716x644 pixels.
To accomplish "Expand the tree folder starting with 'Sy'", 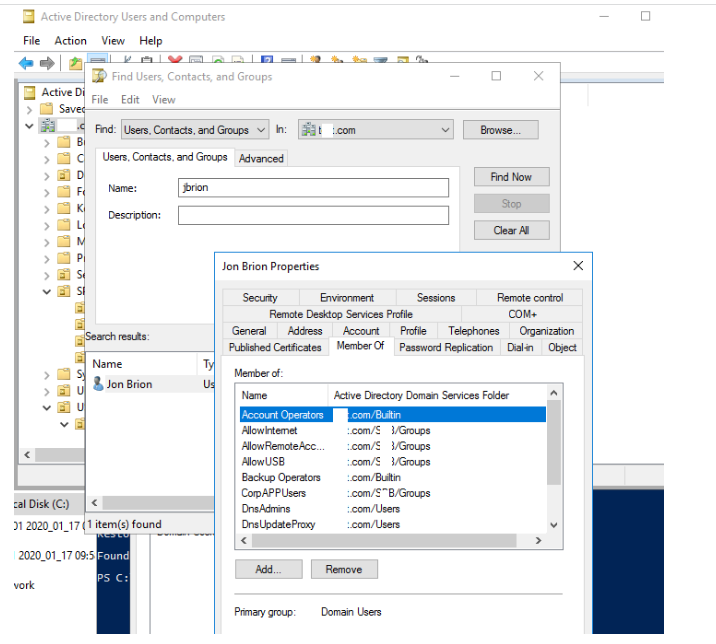I will pyautogui.click(x=47, y=375).
